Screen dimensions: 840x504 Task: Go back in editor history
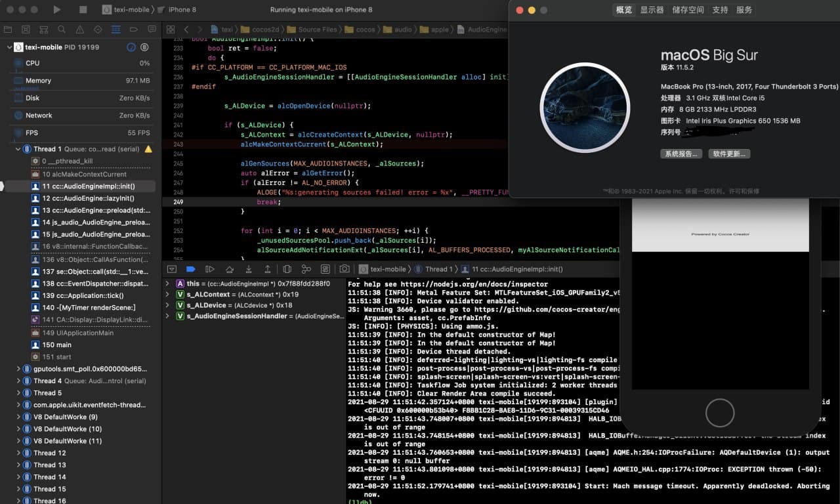pyautogui.click(x=186, y=30)
